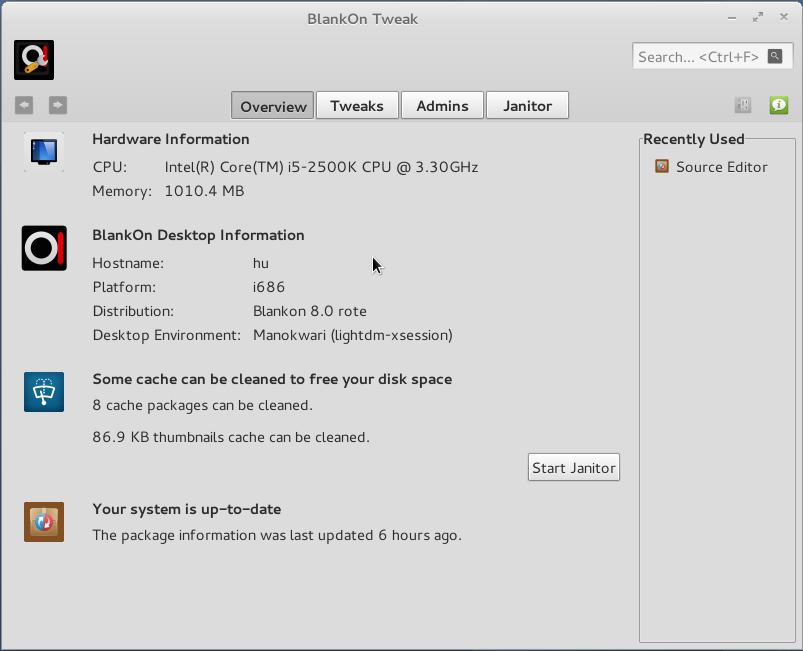The width and height of the screenshot is (803, 651).
Task: Click the BlankOn Tweak app logo icon
Action: [33, 59]
